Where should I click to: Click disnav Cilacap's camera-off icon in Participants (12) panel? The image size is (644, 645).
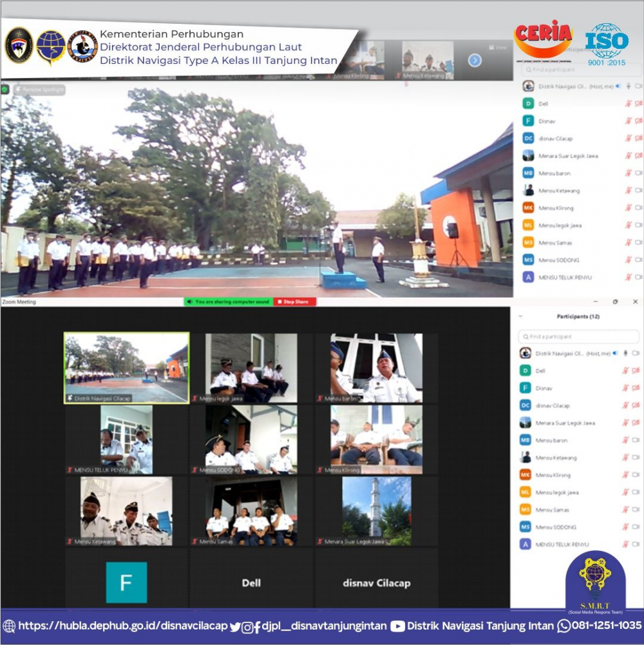tap(636, 405)
